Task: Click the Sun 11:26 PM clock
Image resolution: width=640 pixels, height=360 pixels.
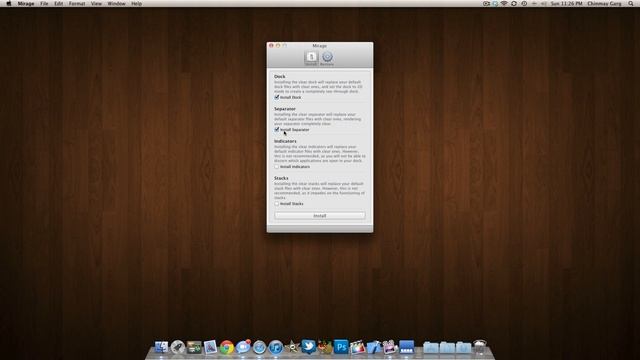Action: click(x=567, y=4)
